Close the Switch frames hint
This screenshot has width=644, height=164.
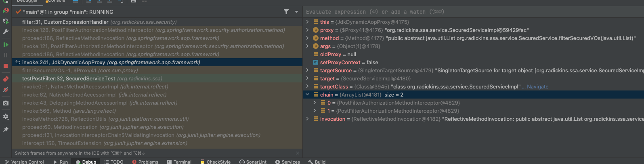298,153
